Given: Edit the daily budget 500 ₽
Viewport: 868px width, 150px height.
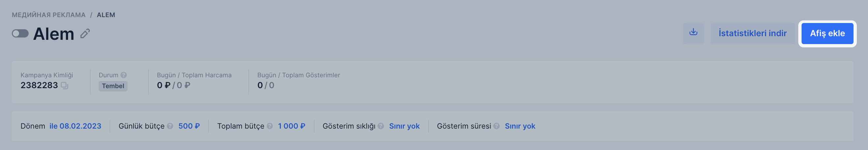Looking at the screenshot, I should [189, 126].
